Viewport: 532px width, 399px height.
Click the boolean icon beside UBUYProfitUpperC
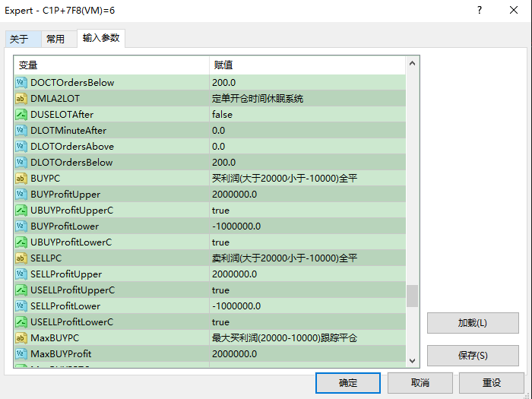coord(21,210)
